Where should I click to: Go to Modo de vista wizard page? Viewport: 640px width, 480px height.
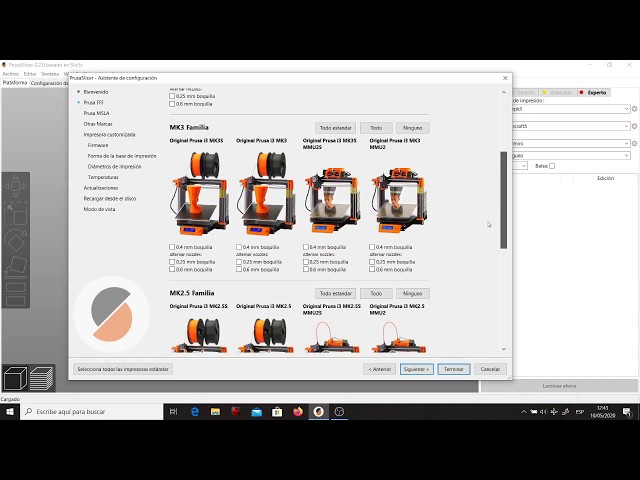point(99,209)
